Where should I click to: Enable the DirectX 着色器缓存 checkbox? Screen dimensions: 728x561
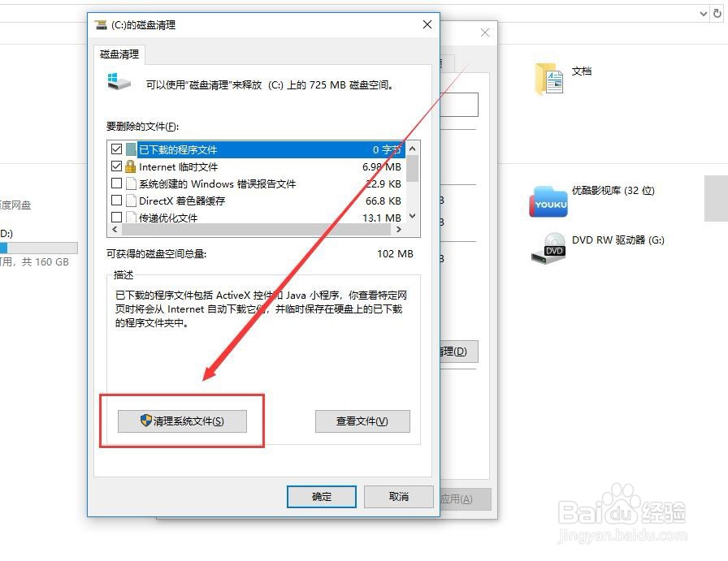click(x=116, y=201)
